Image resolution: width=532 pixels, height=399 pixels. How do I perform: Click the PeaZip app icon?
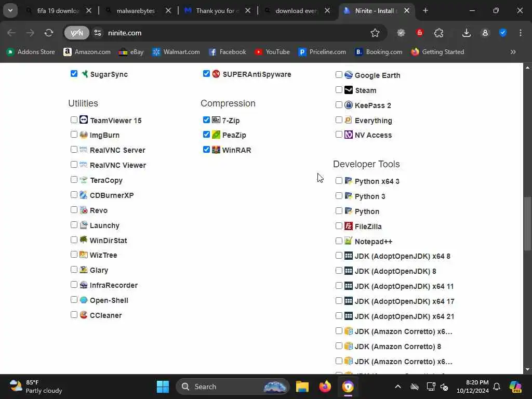216,135
